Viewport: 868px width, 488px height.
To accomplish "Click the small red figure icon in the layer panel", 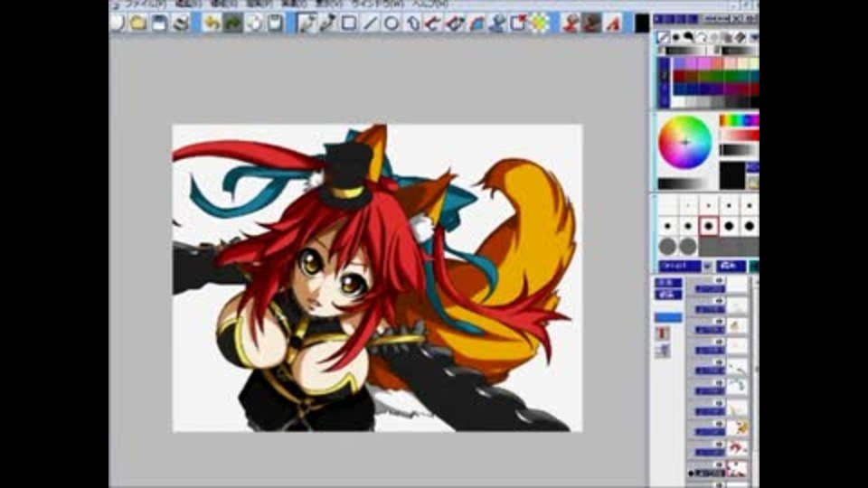I will (663, 333).
